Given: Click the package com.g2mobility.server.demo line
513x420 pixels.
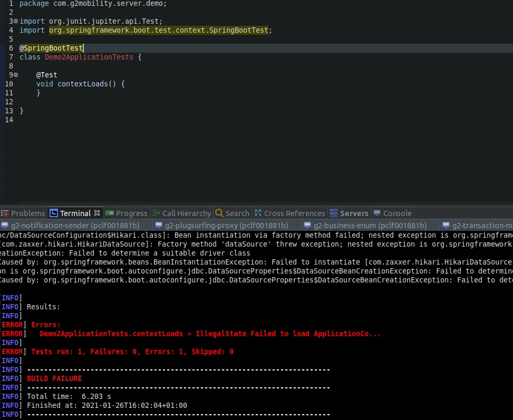Looking at the screenshot, I should point(93,4).
